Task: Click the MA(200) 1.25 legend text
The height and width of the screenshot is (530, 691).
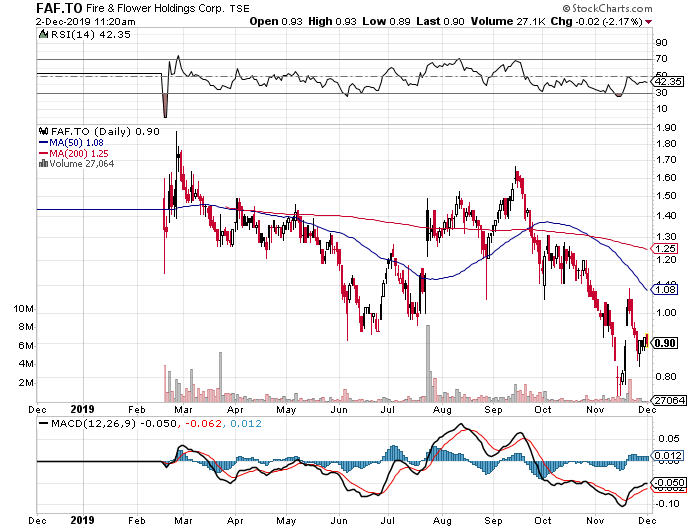Action: pyautogui.click(x=78, y=153)
